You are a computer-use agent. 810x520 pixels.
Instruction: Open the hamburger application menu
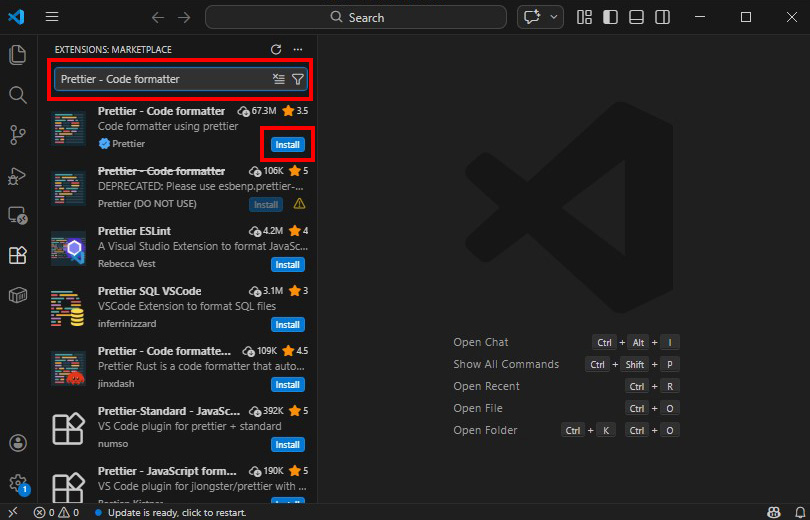[52, 17]
